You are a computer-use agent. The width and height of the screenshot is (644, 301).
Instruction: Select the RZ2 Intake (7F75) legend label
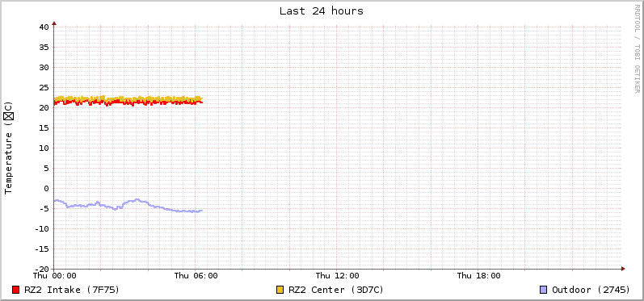pyautogui.click(x=72, y=290)
